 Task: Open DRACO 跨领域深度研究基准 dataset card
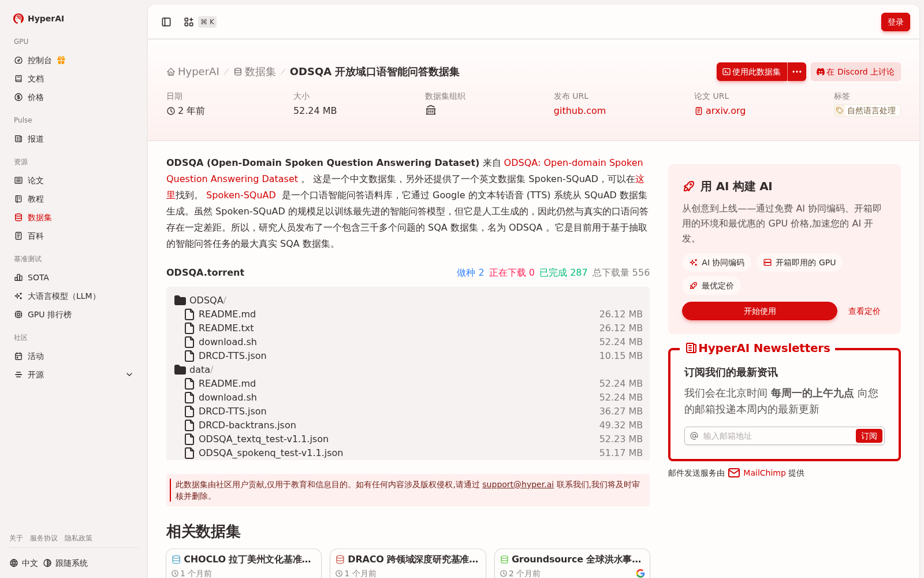pos(408,564)
